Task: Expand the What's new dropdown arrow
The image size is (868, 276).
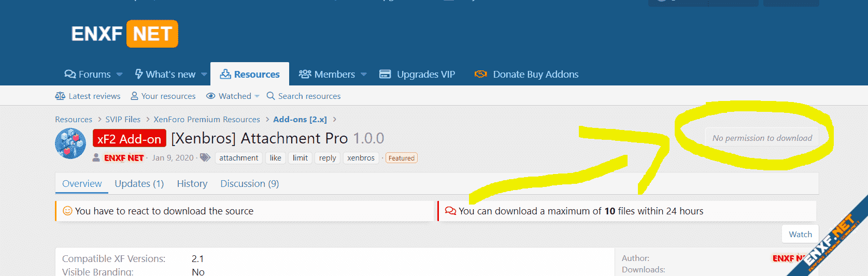Action: pyautogui.click(x=204, y=75)
